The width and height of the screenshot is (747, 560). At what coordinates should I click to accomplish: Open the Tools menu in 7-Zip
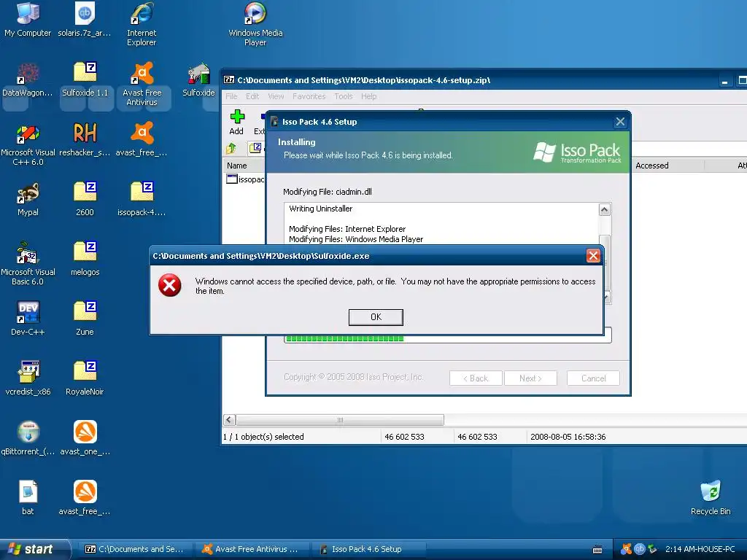pos(344,96)
